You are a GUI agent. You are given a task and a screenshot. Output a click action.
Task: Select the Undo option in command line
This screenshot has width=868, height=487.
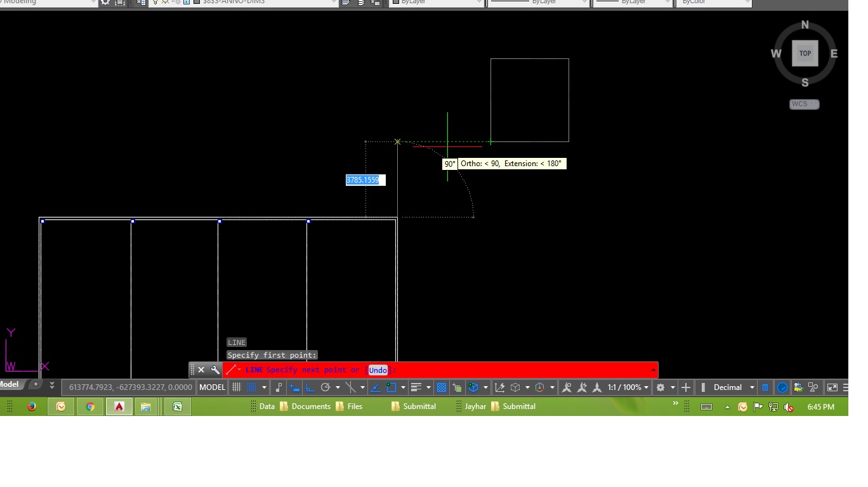378,370
